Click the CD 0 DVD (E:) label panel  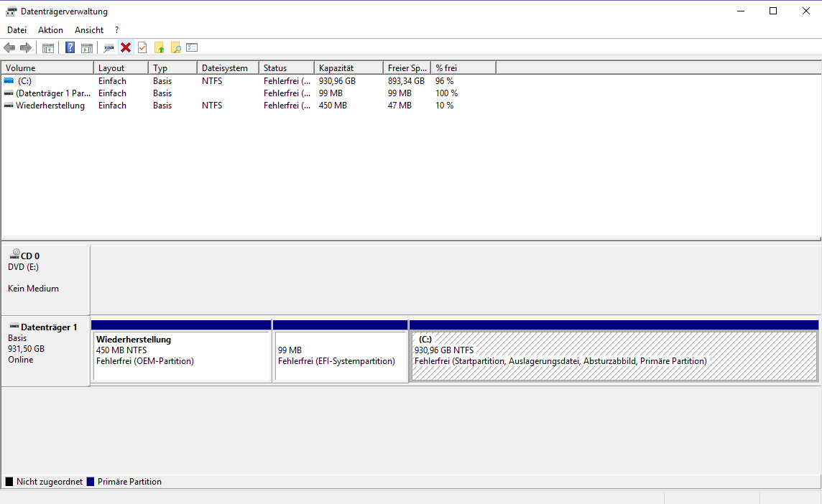45,279
